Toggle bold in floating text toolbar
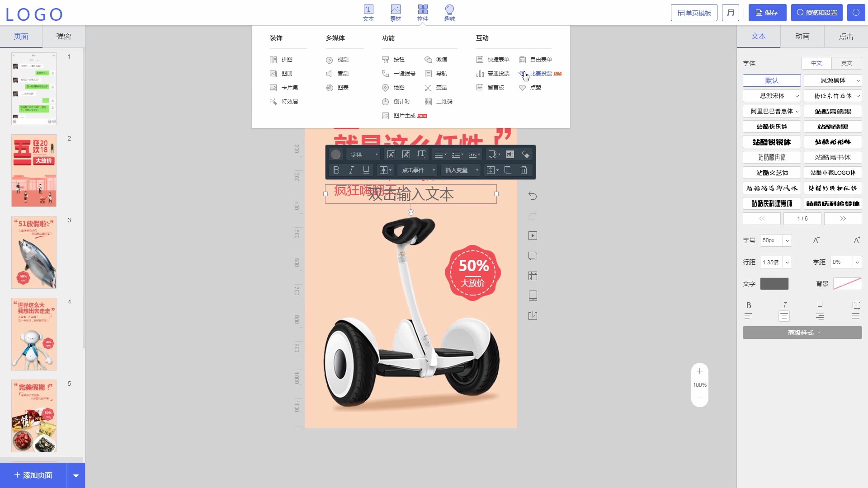The height and width of the screenshot is (488, 868). (x=336, y=170)
